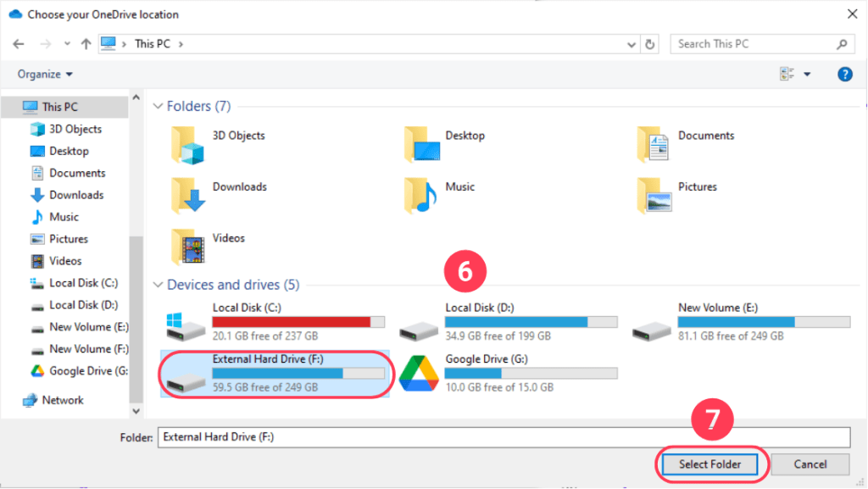This screenshot has height=489, width=868.
Task: Open the address bar history dropdown
Action: [x=631, y=43]
